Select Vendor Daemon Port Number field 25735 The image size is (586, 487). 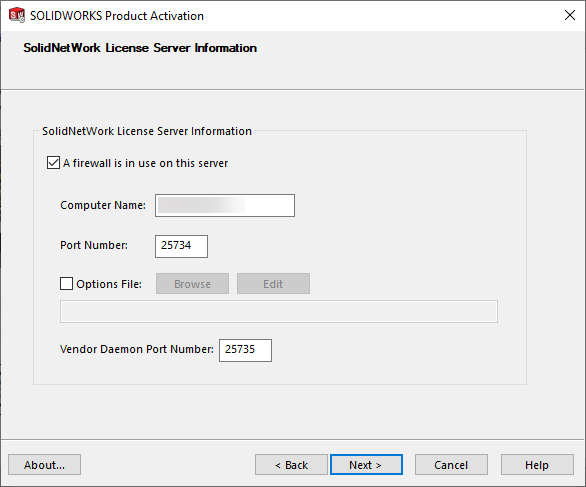245,350
